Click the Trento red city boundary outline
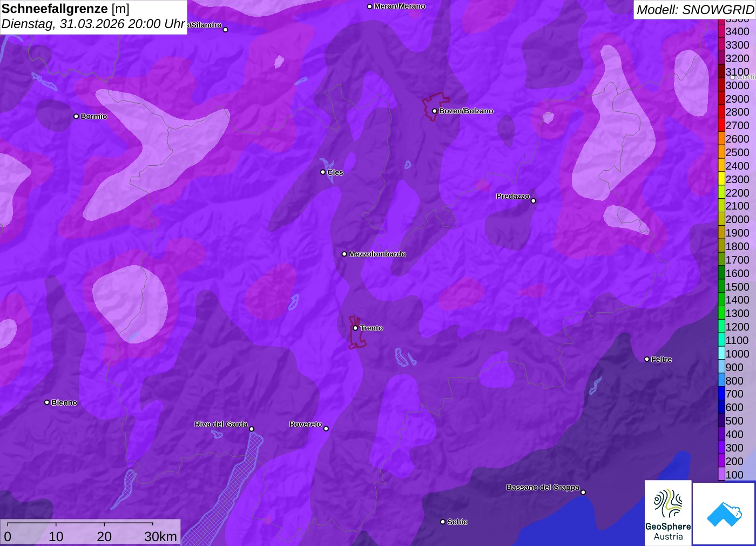 (357, 332)
